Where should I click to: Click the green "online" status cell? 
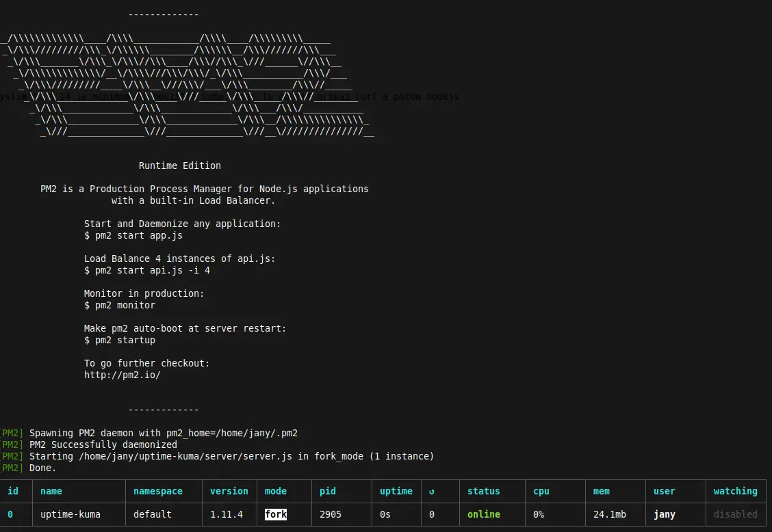coord(483,514)
